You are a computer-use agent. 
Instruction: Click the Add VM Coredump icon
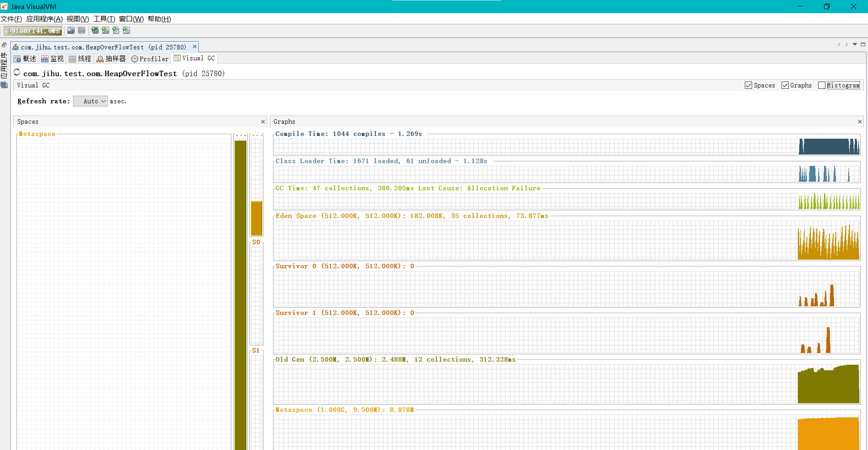click(x=116, y=30)
